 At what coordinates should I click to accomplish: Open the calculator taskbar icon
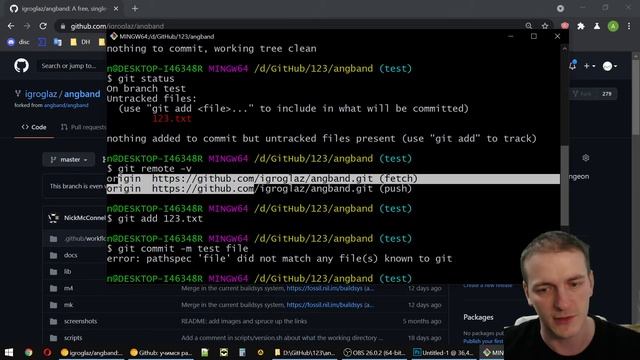coord(242,352)
